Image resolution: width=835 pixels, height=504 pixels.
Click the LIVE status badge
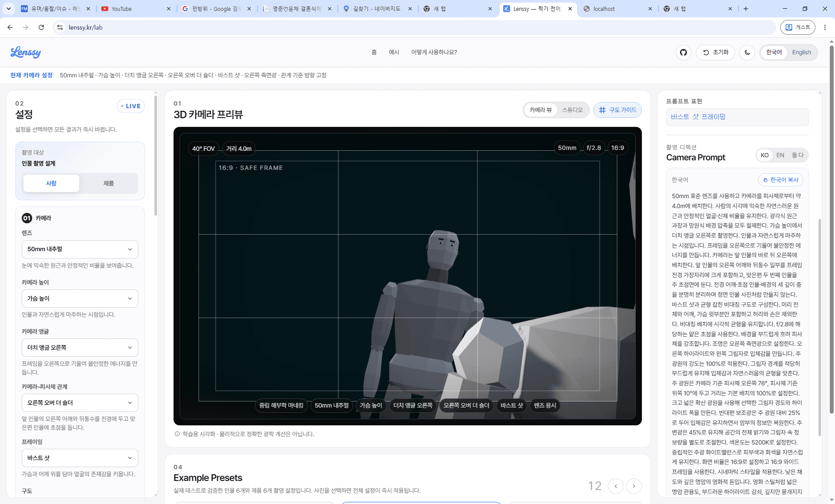pos(130,106)
